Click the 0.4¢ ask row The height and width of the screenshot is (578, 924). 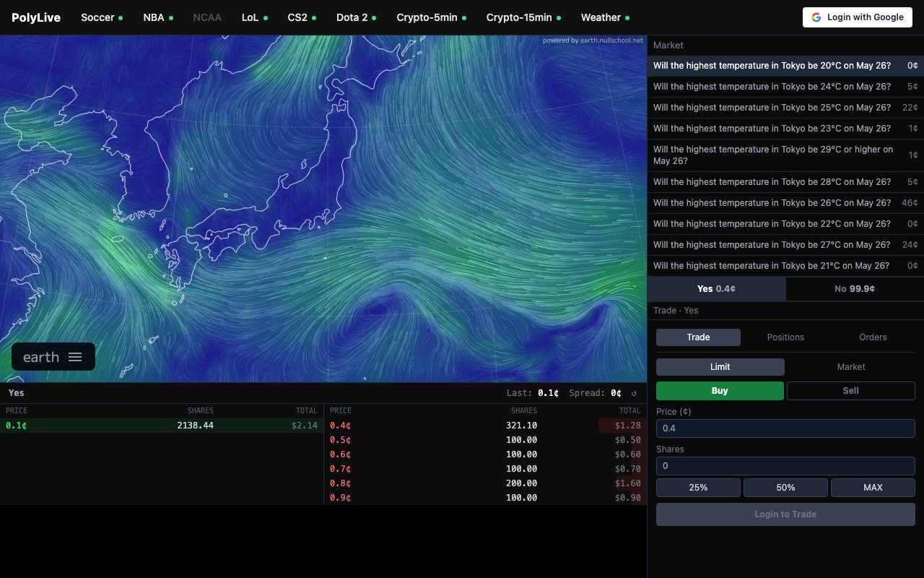pos(485,426)
